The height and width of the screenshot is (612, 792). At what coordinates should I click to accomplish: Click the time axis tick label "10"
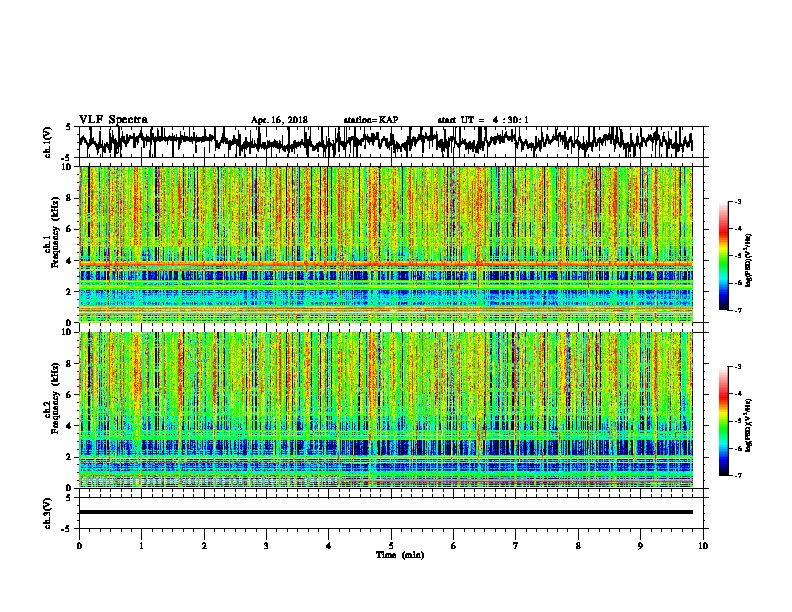[703, 546]
